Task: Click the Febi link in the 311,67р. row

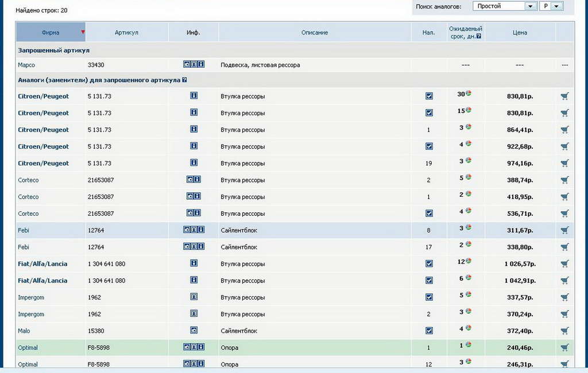Action: (23, 230)
